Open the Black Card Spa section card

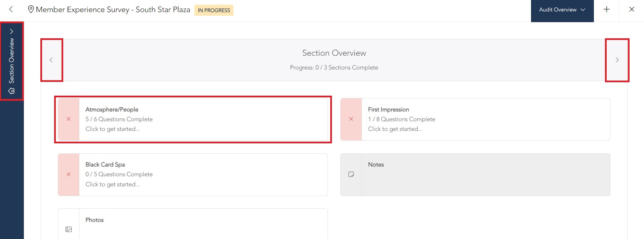[x=193, y=175]
